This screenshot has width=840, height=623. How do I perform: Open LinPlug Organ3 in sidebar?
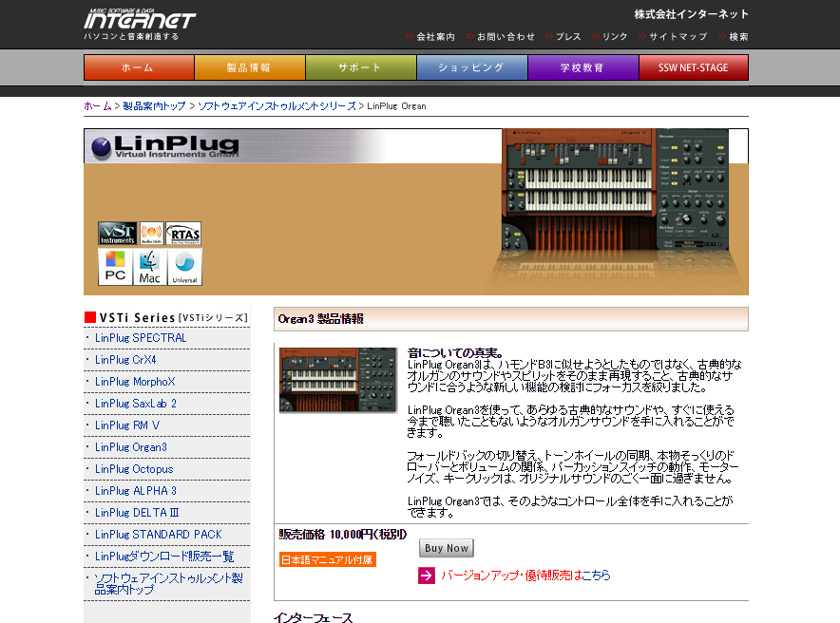coord(131,447)
